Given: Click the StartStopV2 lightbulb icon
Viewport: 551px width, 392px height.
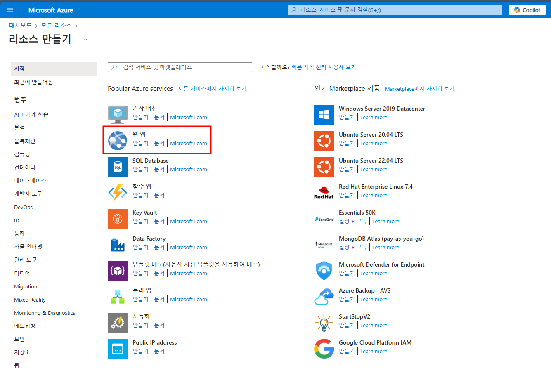Looking at the screenshot, I should (324, 322).
